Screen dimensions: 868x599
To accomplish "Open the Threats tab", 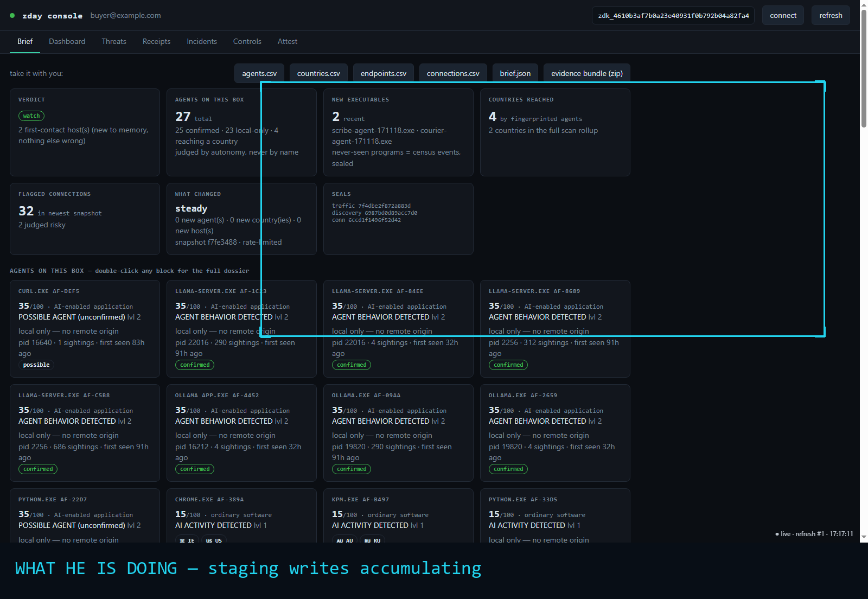I will pyautogui.click(x=114, y=42).
